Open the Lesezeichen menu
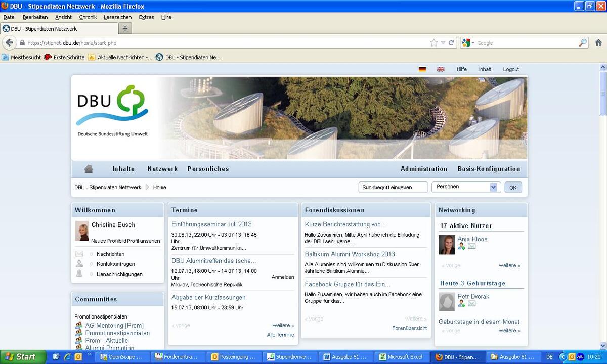The height and width of the screenshot is (364, 607). (117, 17)
